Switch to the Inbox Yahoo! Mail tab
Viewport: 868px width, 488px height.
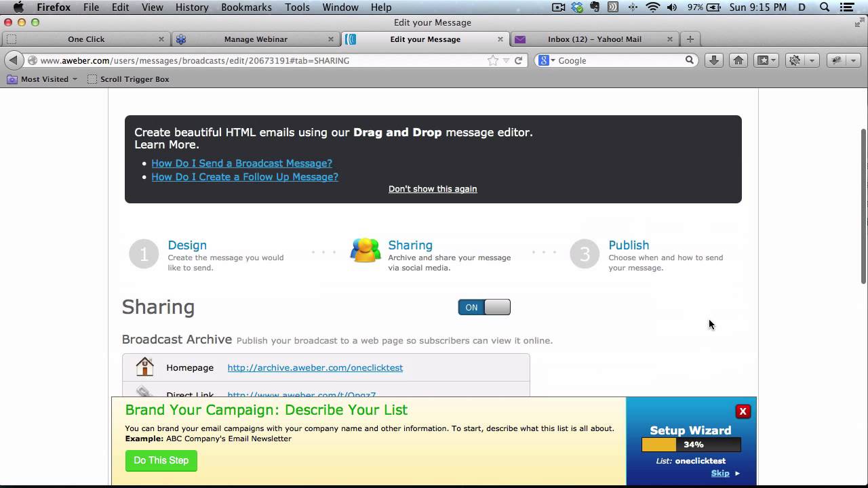(x=595, y=39)
